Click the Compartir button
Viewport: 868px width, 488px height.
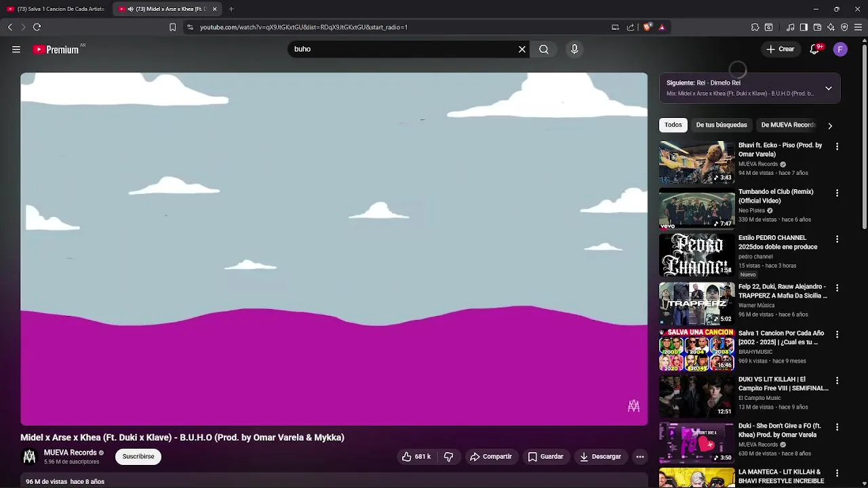491,457
